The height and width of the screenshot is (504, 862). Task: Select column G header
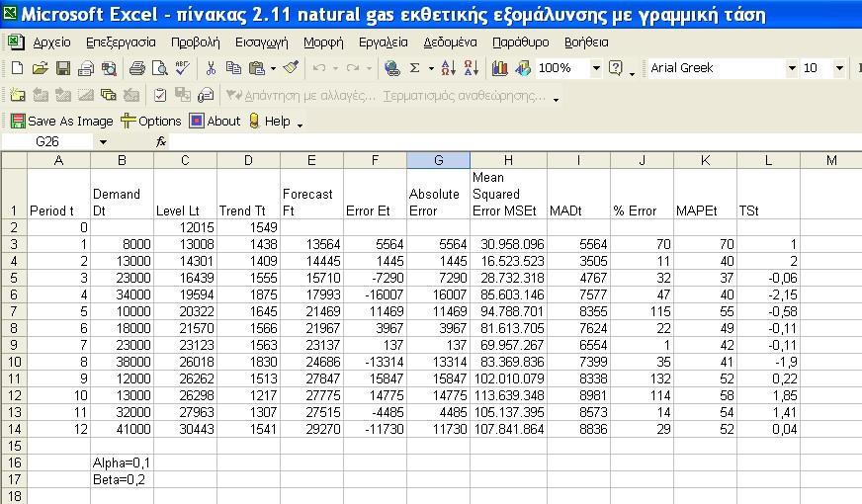(438, 160)
